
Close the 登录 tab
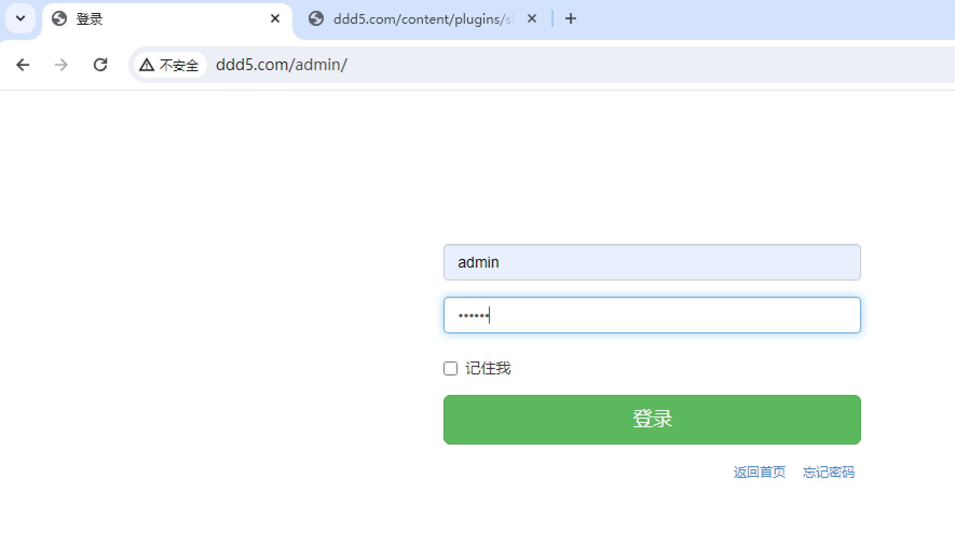point(275,19)
